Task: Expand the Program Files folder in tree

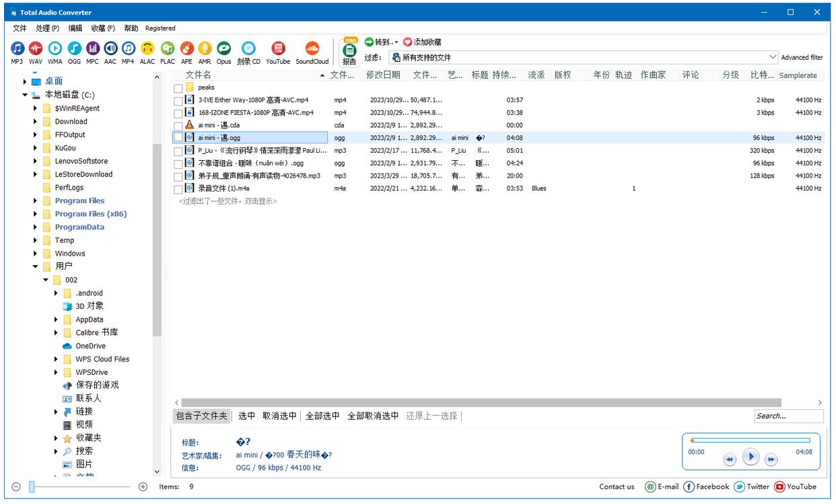Action: tap(36, 201)
